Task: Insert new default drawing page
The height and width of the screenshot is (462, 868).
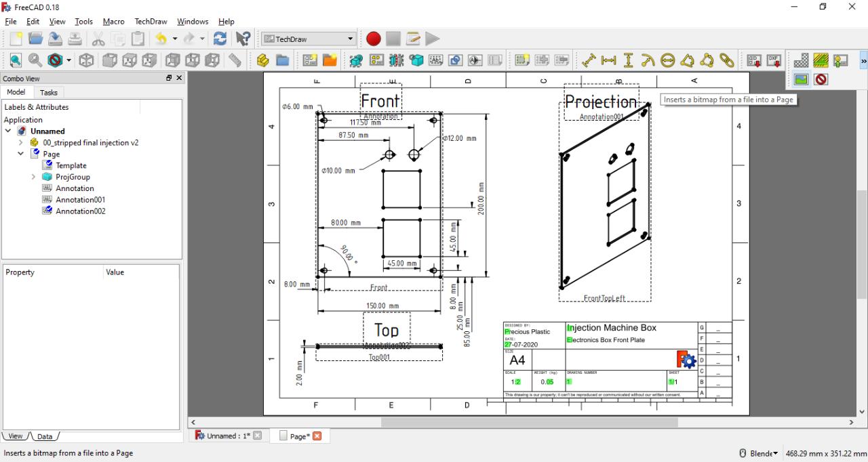Action: [310, 61]
